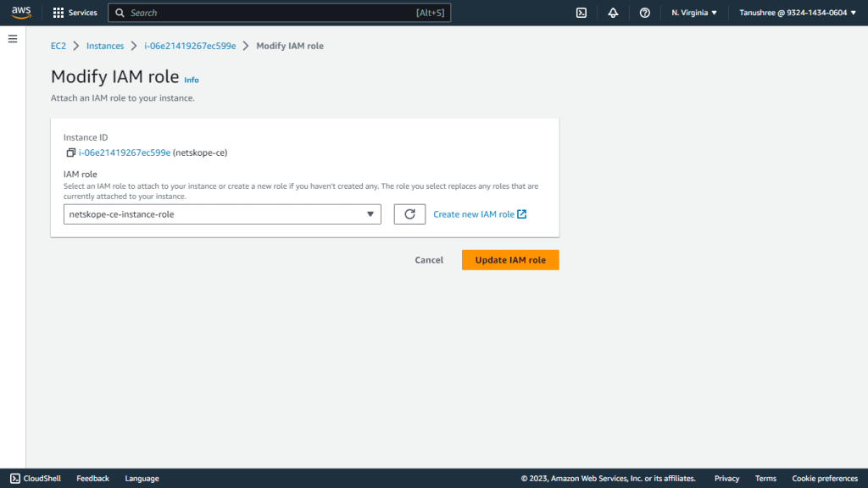868x488 pixels.
Task: Go to EC2 breadcrumb
Action: tap(58, 46)
